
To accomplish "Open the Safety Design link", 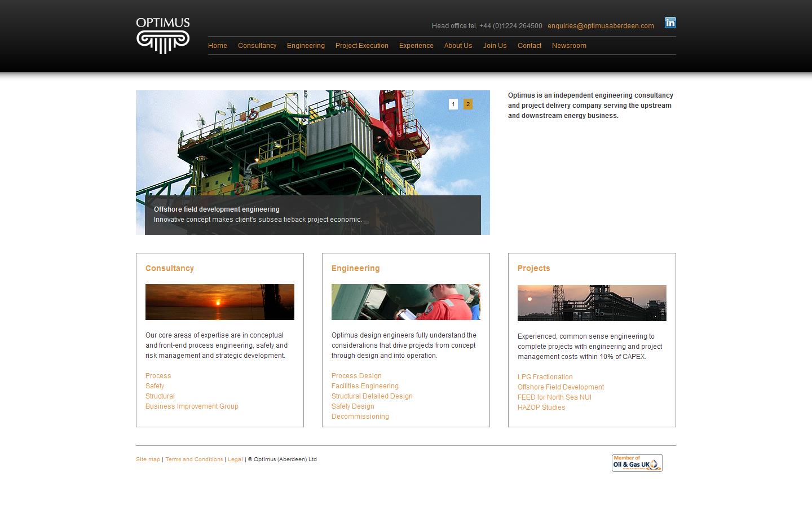I will [353, 406].
